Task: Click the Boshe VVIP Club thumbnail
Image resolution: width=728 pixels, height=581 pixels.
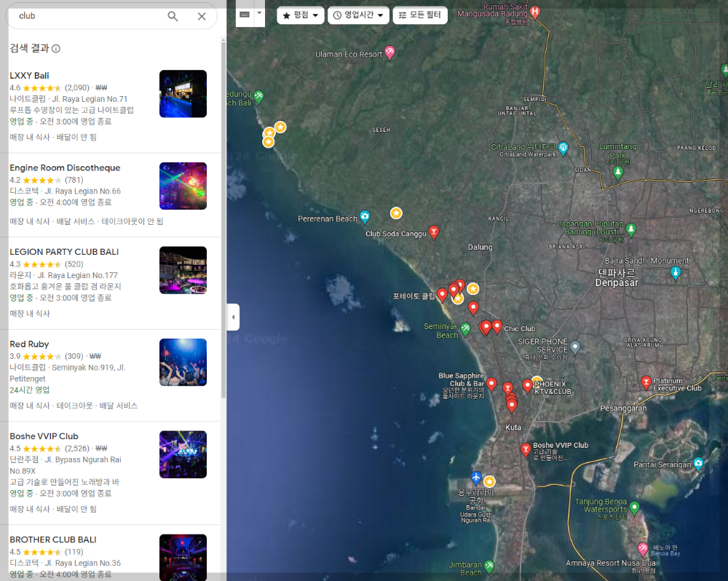Action: (183, 454)
